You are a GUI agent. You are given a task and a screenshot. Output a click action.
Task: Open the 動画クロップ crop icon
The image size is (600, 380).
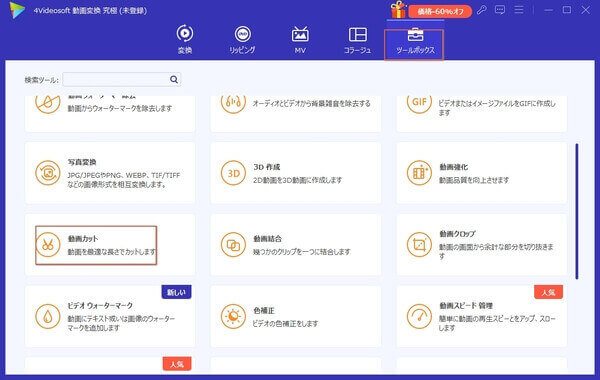419,245
